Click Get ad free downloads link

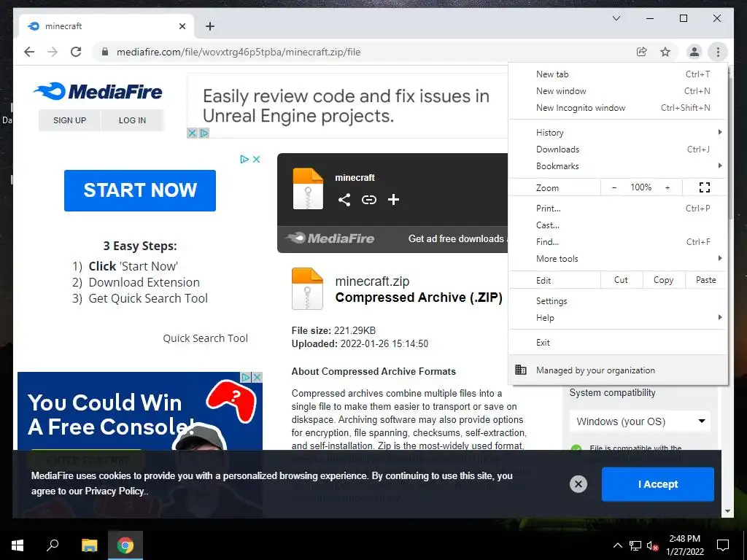(x=457, y=238)
